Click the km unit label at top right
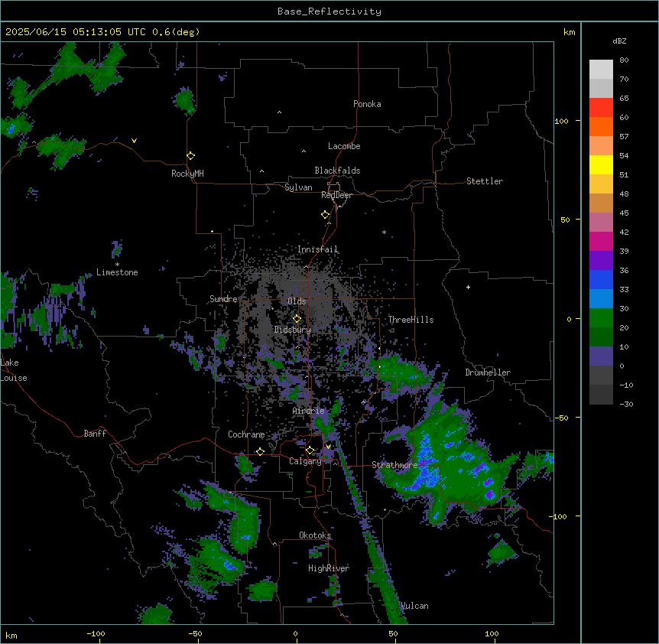Viewport: 659px width, 644px height. click(569, 32)
